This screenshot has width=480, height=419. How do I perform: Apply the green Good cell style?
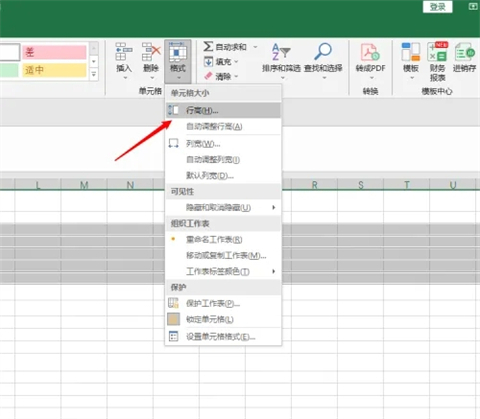click(x=9, y=70)
